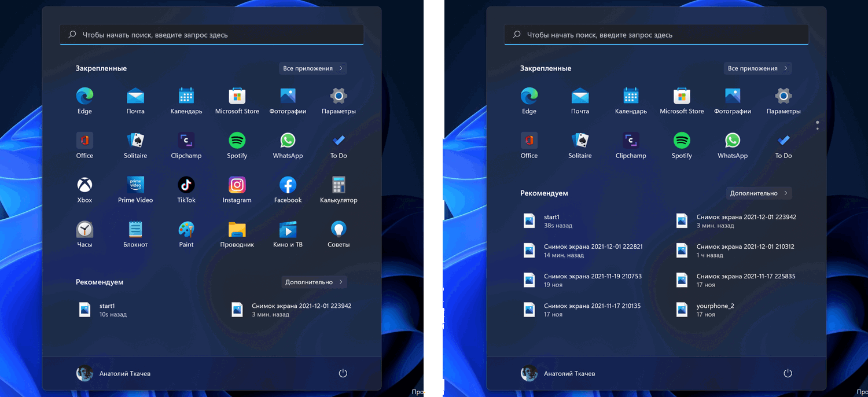Open the TikTok app
The height and width of the screenshot is (397, 868).
pos(186,190)
